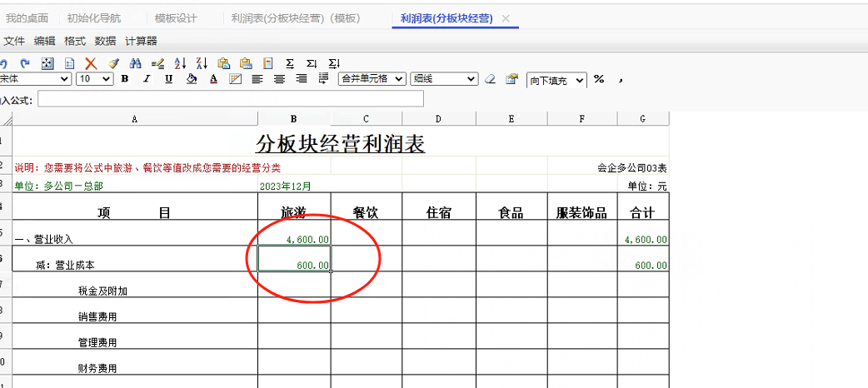Switch to the 初始化导航 tab

pyautogui.click(x=93, y=18)
